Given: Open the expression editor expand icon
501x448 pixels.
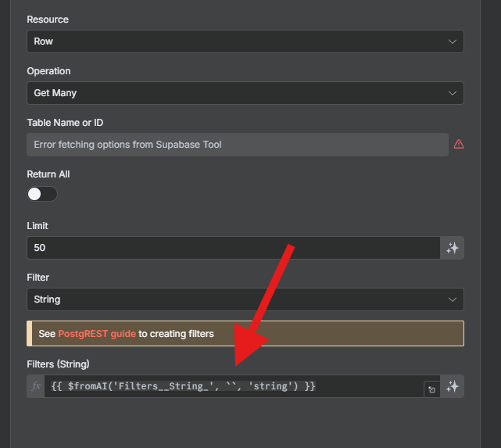Looking at the screenshot, I should [431, 389].
